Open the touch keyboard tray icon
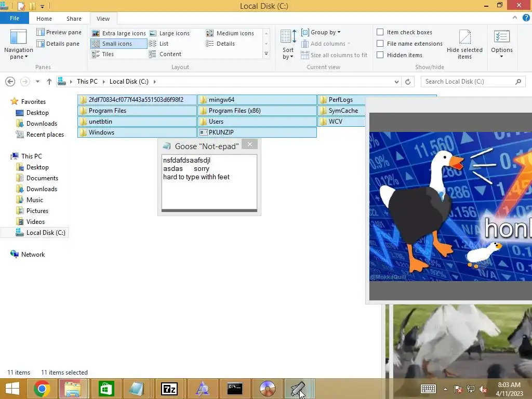 point(428,389)
